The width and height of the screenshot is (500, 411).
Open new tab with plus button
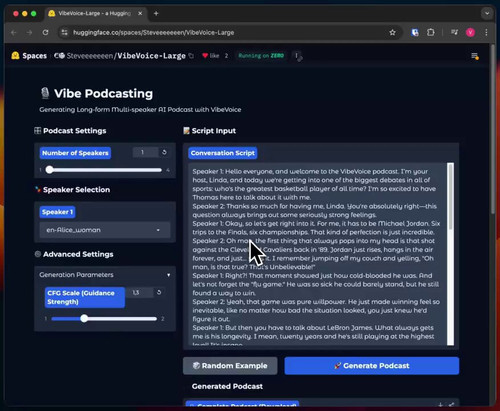(156, 13)
